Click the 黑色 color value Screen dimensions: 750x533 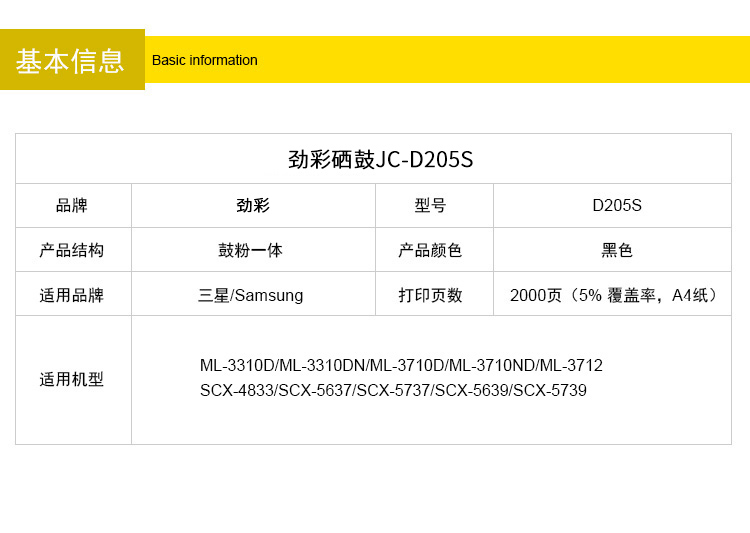point(616,250)
